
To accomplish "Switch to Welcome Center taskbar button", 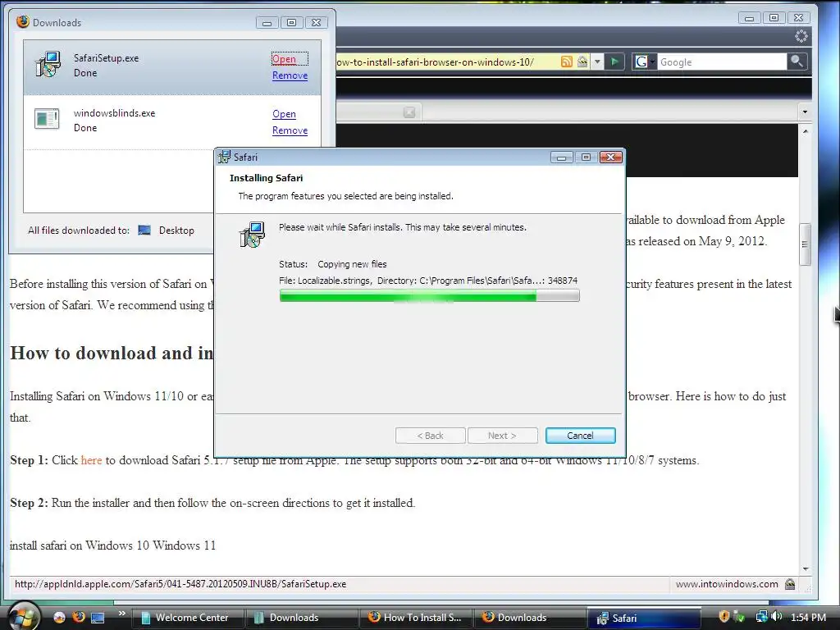I will [x=186, y=618].
